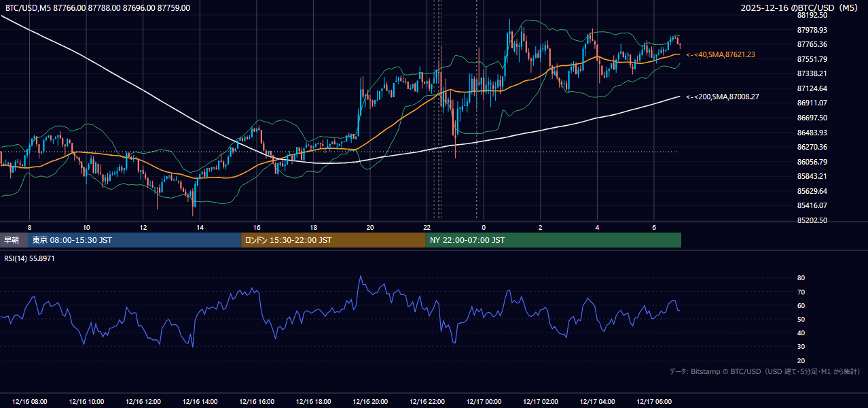Image resolution: width=868 pixels, height=408 pixels.
Task: Click bottom date label 12/16 18:00
Action: point(313,402)
